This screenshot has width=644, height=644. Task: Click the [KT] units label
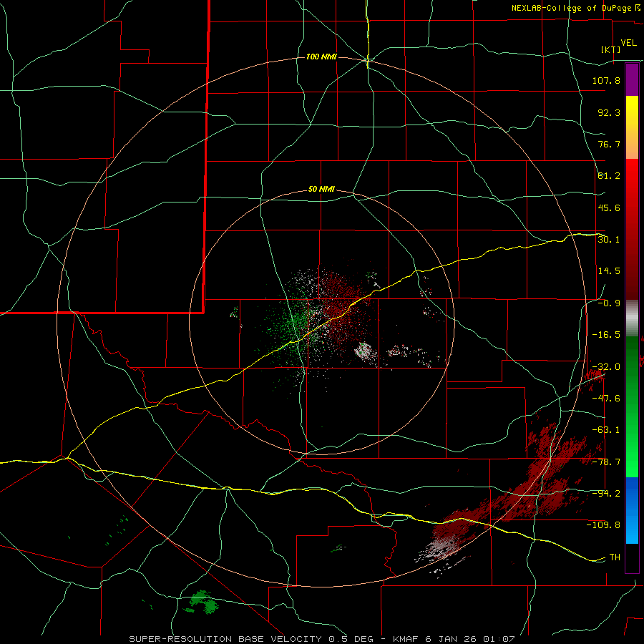pos(611,49)
